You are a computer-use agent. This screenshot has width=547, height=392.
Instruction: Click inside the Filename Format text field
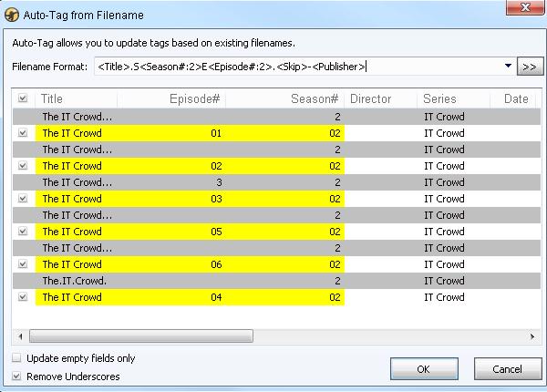301,67
